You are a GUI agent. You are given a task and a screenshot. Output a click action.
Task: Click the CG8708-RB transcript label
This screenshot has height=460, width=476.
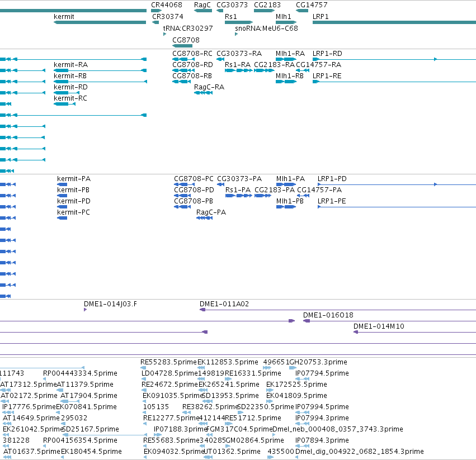(192, 76)
